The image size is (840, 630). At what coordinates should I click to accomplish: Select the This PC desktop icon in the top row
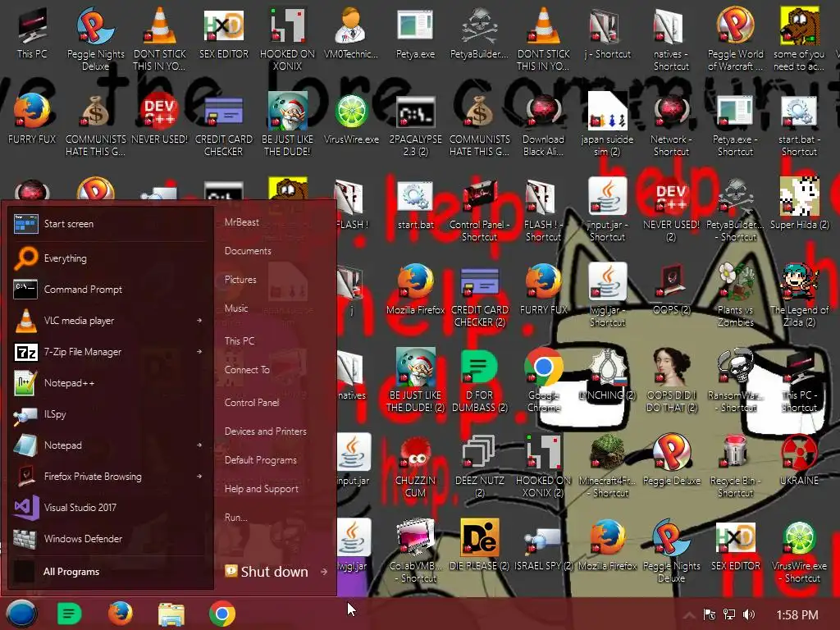(x=32, y=33)
